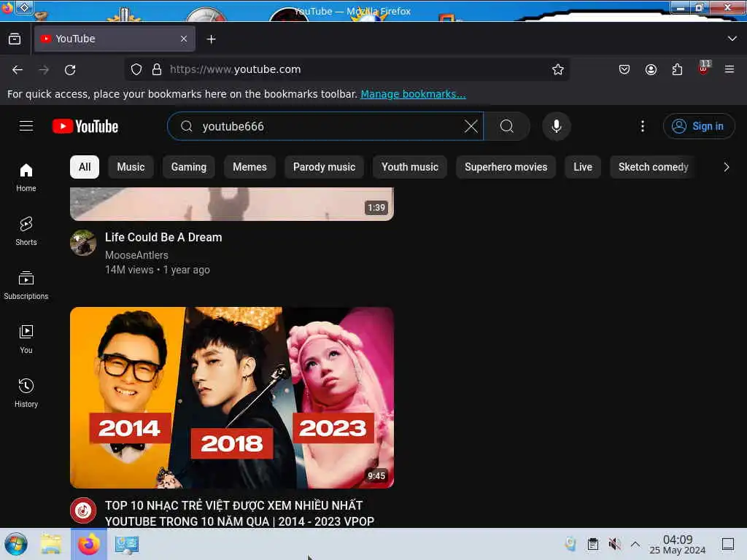Select the Sketch comedy chip
Screen dimensions: 747x560
pos(653,167)
